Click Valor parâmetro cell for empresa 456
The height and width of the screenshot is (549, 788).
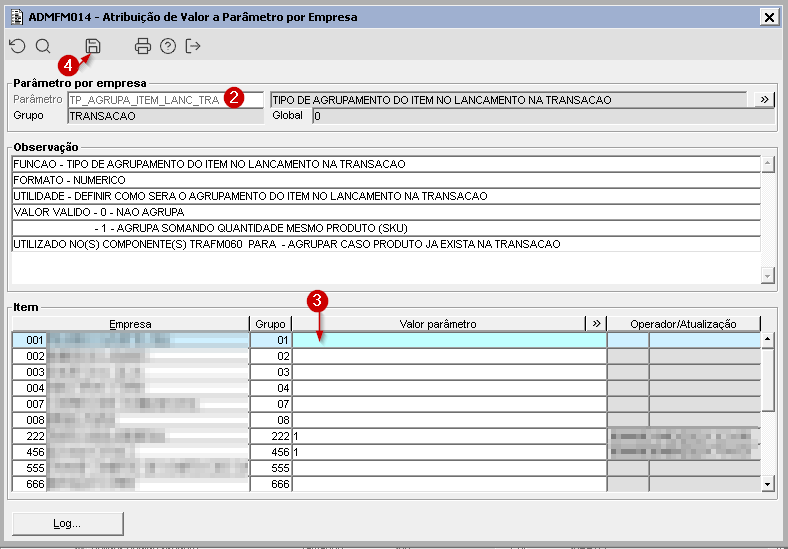coord(449,452)
